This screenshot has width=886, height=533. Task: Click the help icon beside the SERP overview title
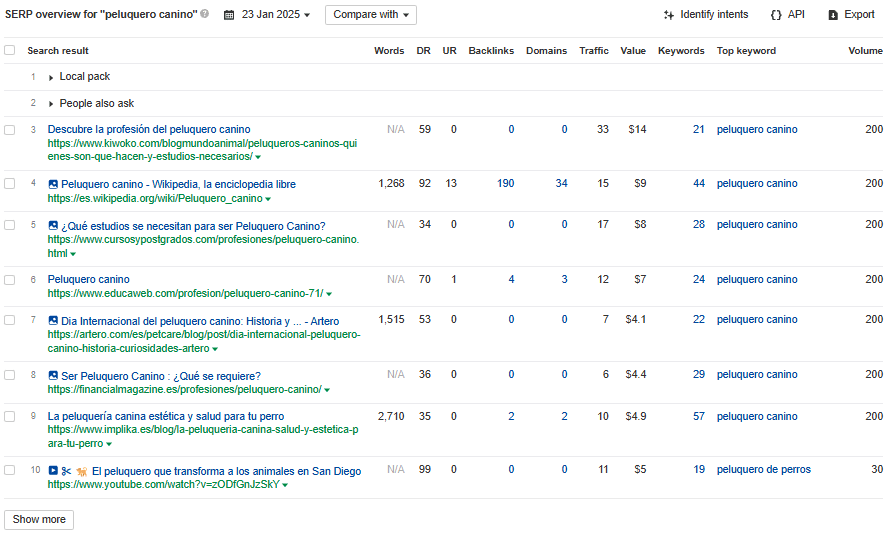205,15
